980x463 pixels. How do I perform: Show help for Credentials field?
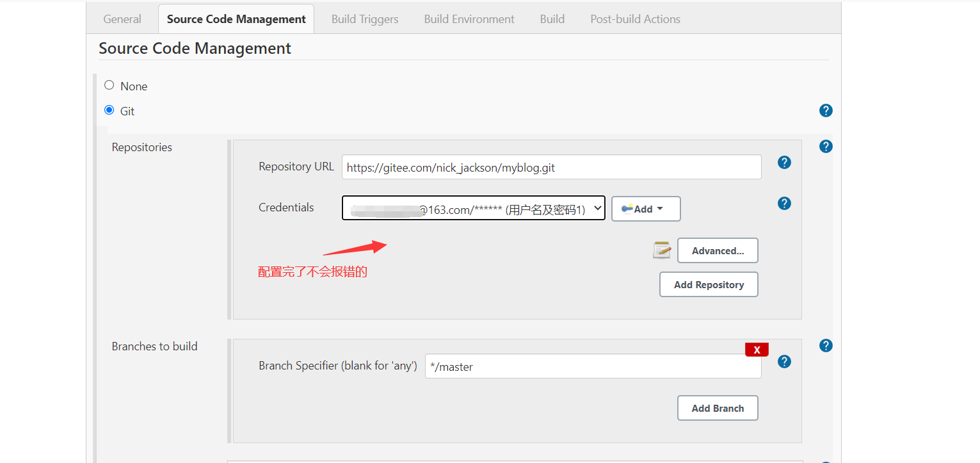pyautogui.click(x=784, y=204)
